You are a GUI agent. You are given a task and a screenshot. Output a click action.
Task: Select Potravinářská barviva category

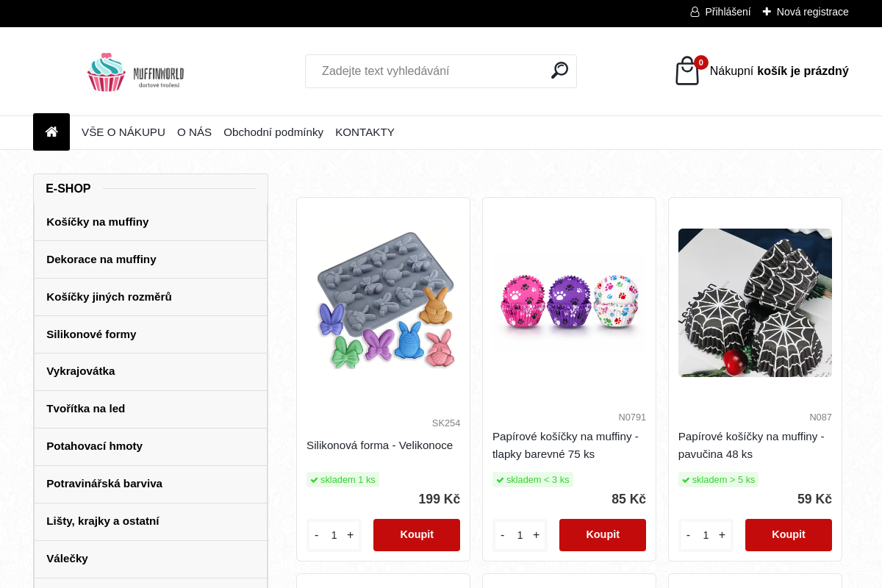click(151, 484)
